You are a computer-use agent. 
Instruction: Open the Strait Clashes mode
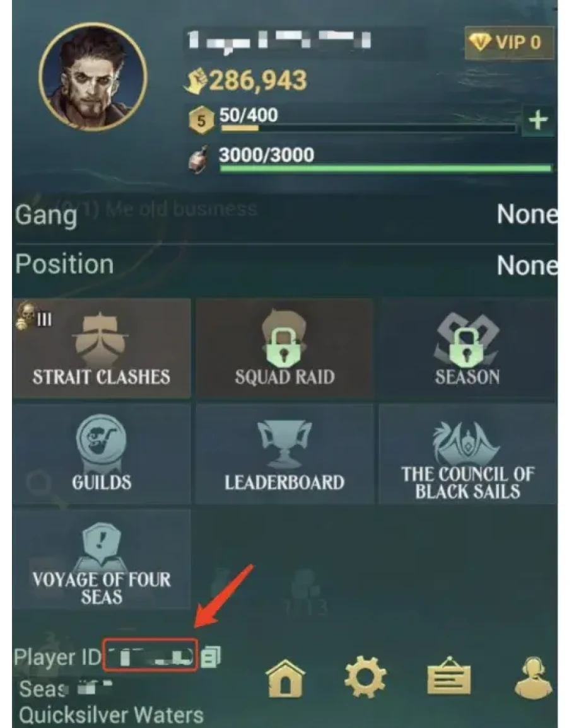(x=102, y=348)
